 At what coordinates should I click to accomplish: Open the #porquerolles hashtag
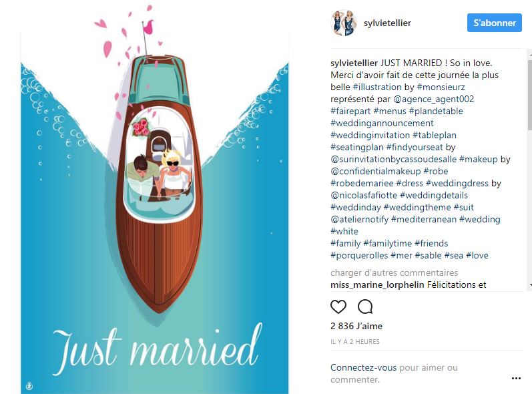359,255
